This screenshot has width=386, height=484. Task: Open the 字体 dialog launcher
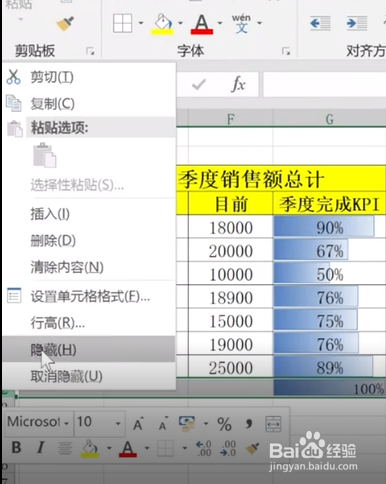286,51
